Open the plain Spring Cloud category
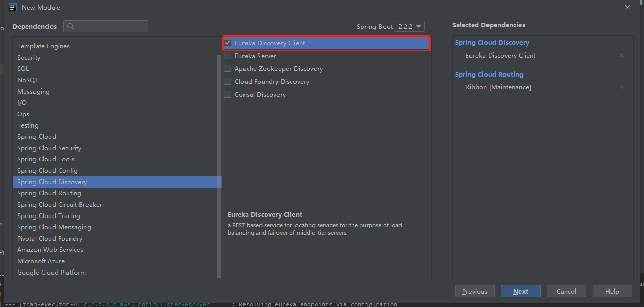This screenshot has height=307, width=644. point(116,137)
